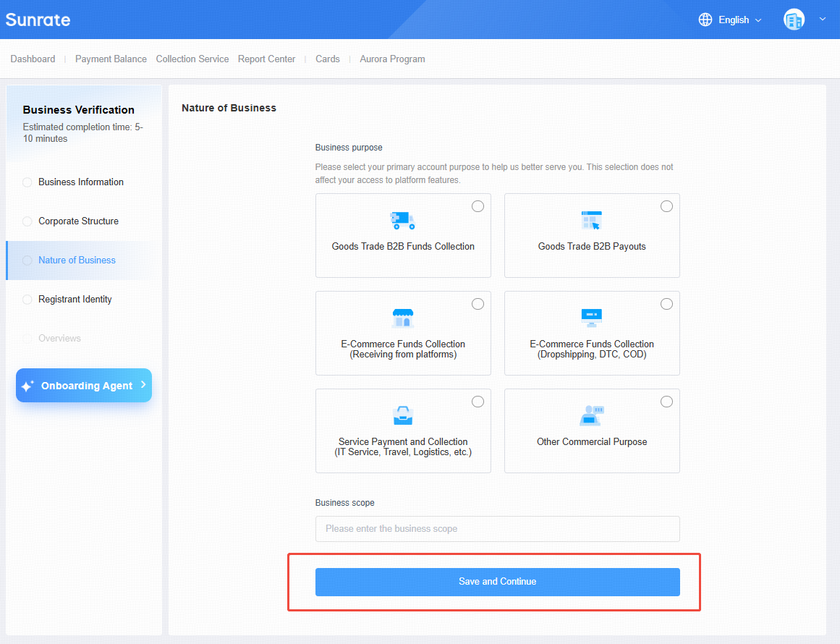Select Service Payment and Collection radio

[x=478, y=402]
